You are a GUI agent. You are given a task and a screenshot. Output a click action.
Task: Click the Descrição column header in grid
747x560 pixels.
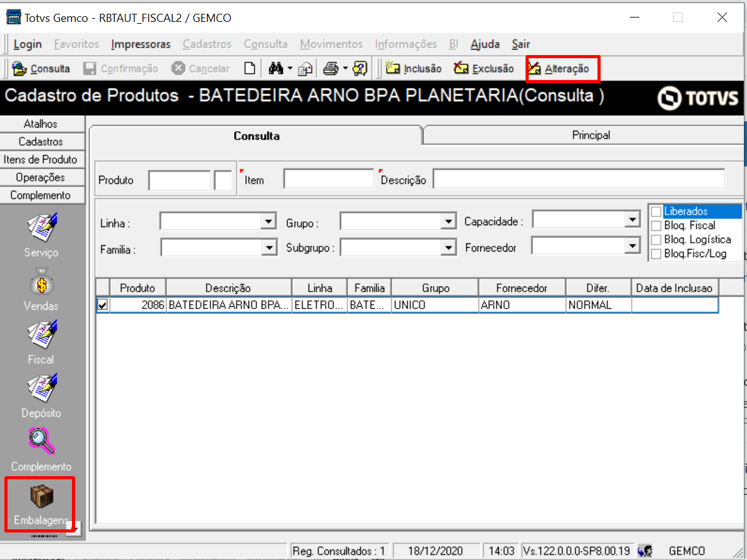pos(228,288)
